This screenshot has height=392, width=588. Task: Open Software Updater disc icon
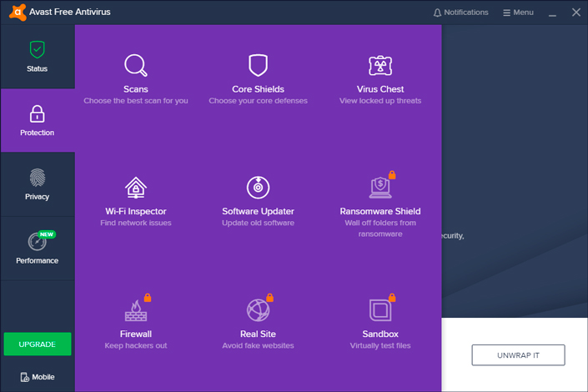(258, 187)
